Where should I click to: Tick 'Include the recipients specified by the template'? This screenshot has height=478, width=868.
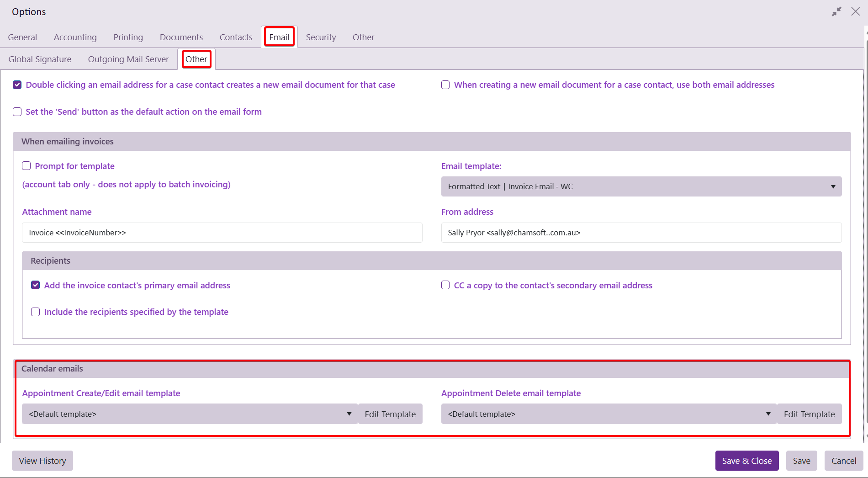pyautogui.click(x=36, y=312)
